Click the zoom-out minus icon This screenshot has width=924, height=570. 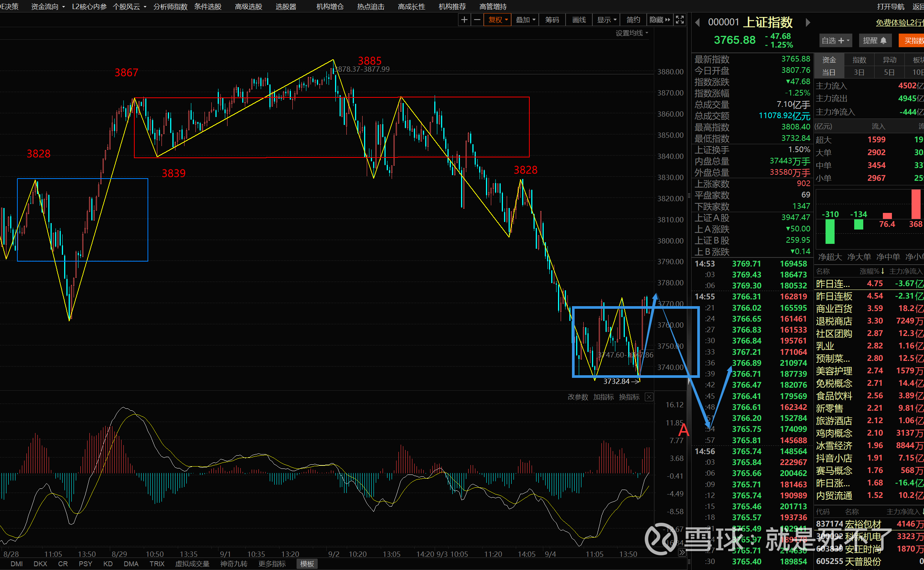[x=477, y=20]
